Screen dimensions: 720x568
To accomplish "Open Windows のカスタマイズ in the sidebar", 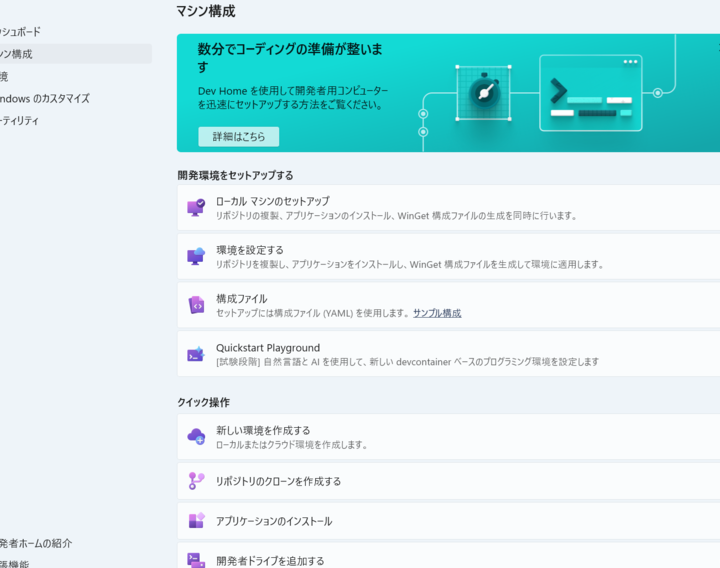I will coord(45,98).
